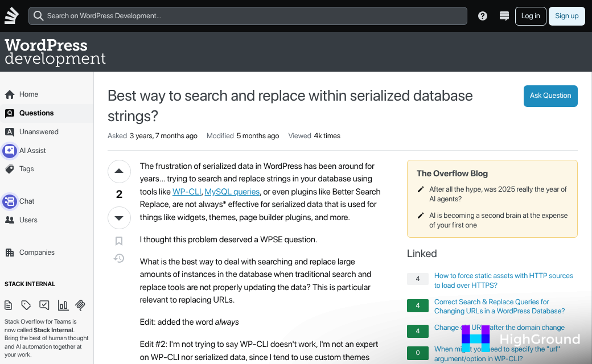Open the WP-CLI link in the question

pos(187,191)
